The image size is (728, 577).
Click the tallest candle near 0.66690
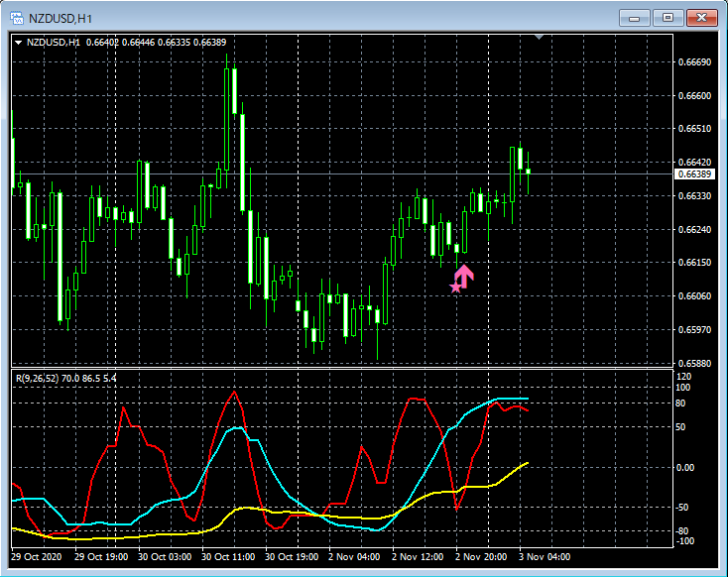coord(226,119)
